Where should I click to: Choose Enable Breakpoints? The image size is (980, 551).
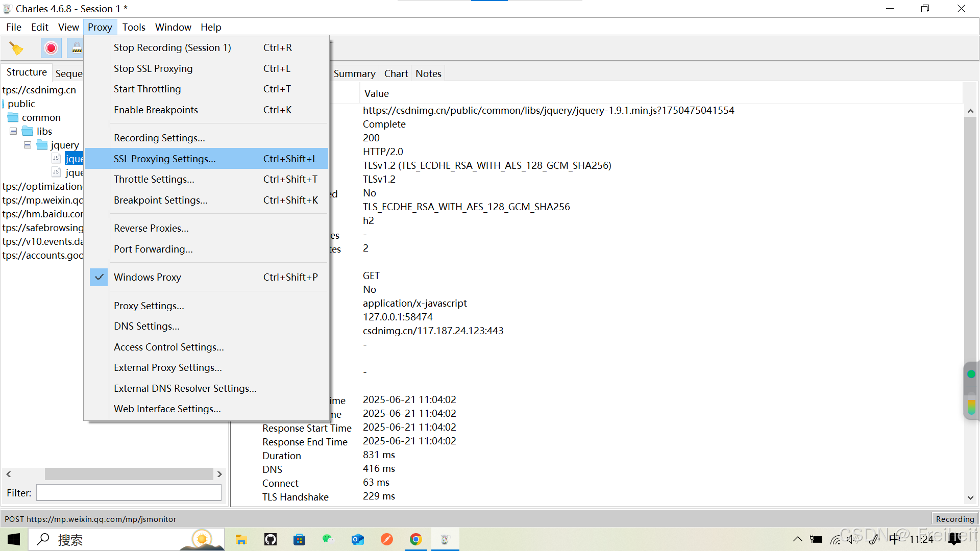[206, 110]
